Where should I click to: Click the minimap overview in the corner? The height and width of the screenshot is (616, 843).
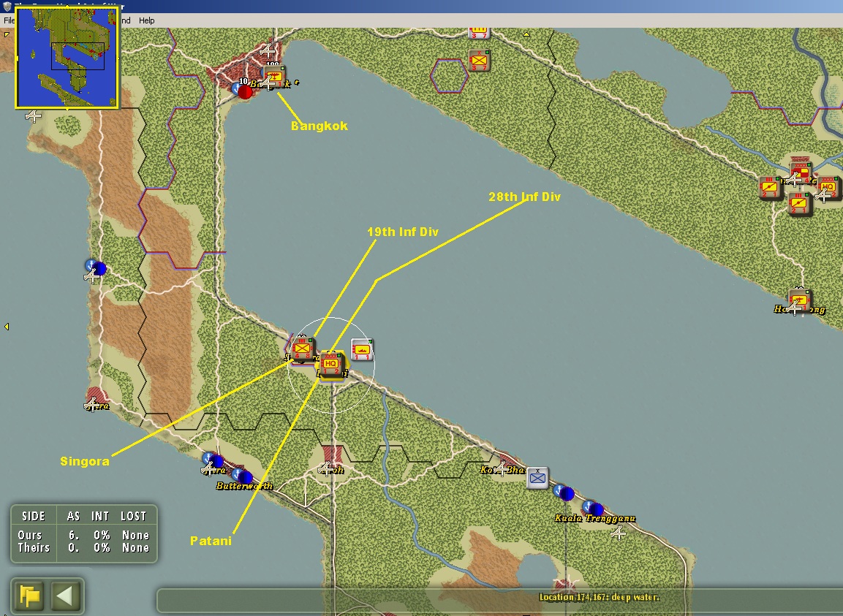pos(67,58)
